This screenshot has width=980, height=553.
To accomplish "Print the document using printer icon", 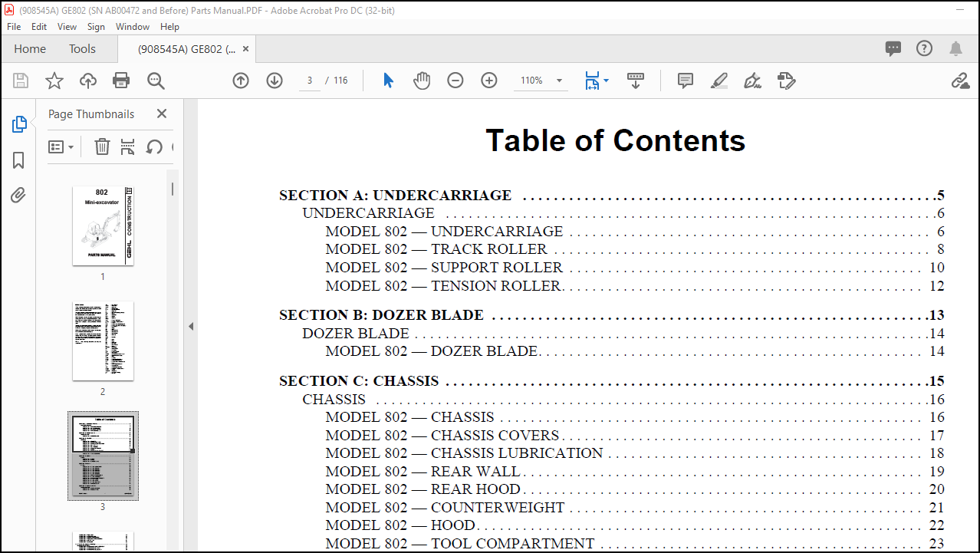I will click(x=121, y=81).
